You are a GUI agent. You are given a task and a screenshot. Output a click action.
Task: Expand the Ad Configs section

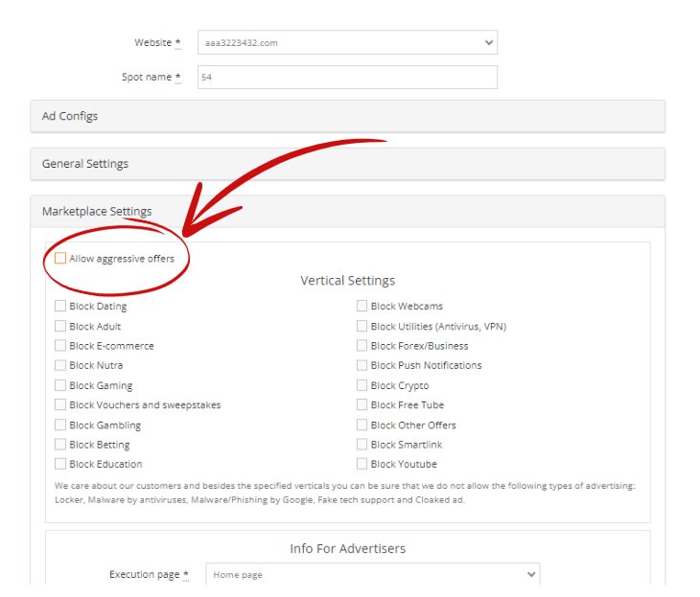tap(347, 116)
